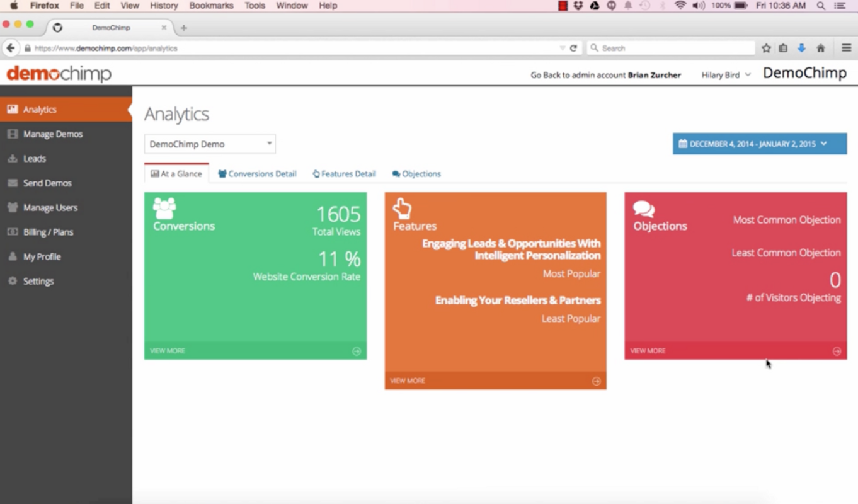The width and height of the screenshot is (858, 504).
Task: Click the Objections speech bubbles icon
Action: [644, 209]
